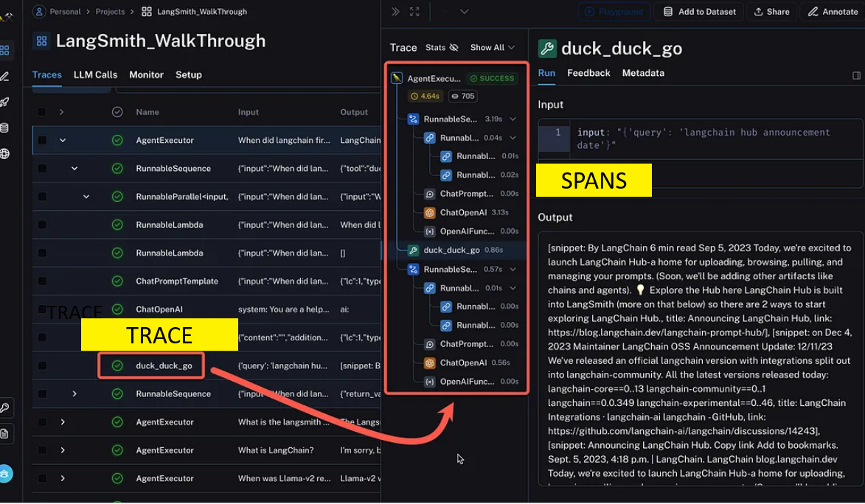
Task: Click the tool icon of duck_duck_go 0.86s span
Action: tap(413, 251)
